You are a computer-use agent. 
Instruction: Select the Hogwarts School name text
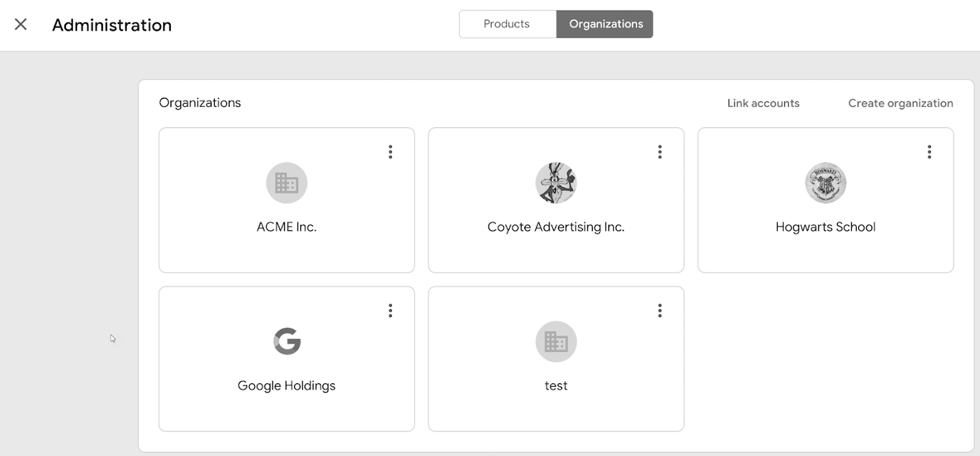825,227
